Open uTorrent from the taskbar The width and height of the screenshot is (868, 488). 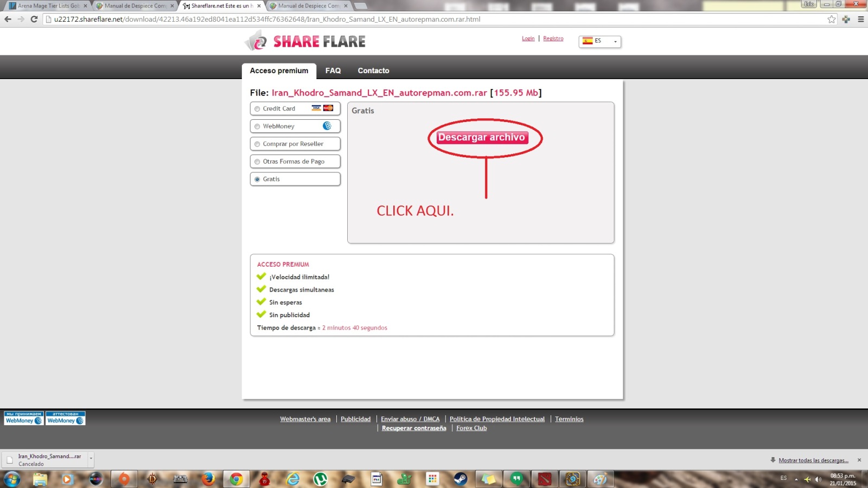[x=321, y=479]
